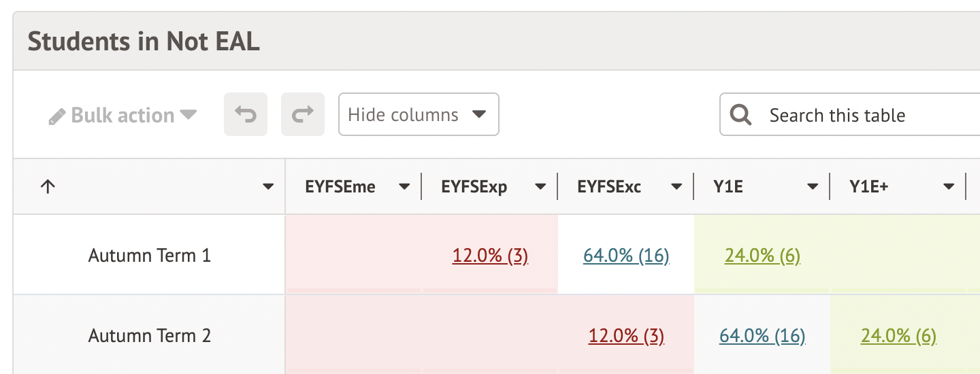
Task: Click the Bulk action pencil icon
Action: 57,116
